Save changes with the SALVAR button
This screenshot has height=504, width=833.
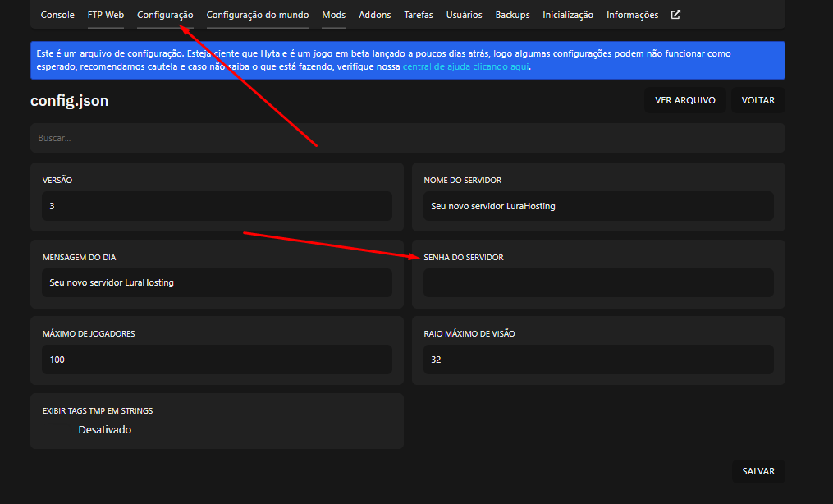pos(758,471)
